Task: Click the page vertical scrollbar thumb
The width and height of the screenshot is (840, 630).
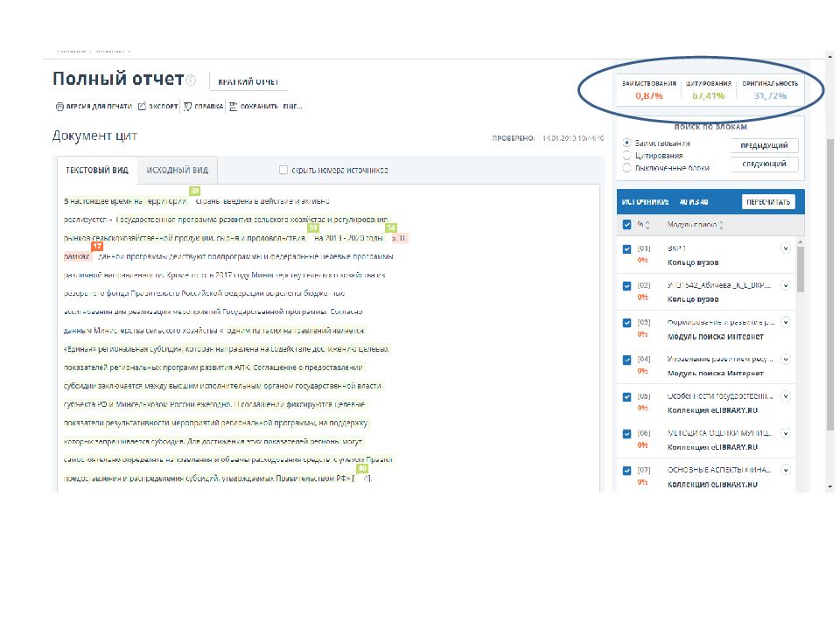Action: (x=830, y=283)
